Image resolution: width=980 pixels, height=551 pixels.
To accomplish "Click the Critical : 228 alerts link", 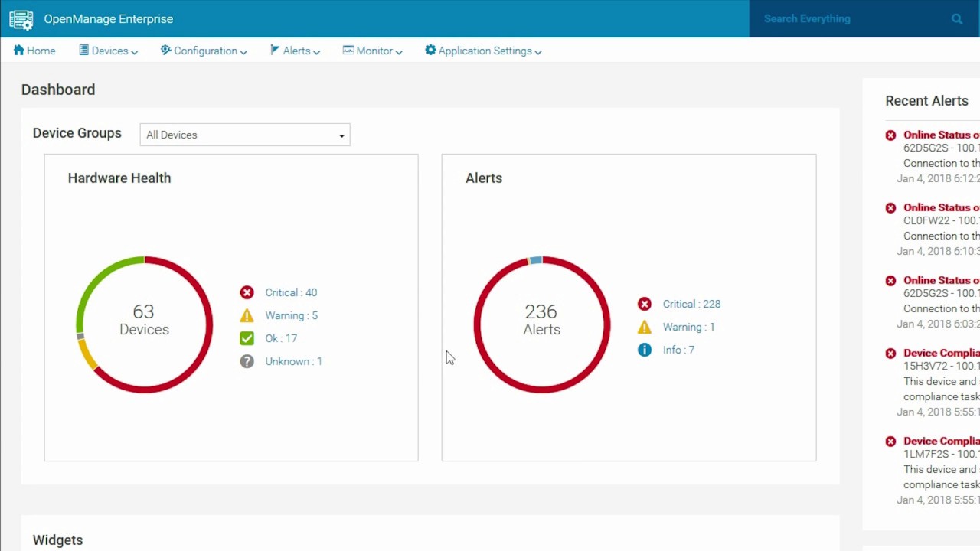I will coord(691,304).
